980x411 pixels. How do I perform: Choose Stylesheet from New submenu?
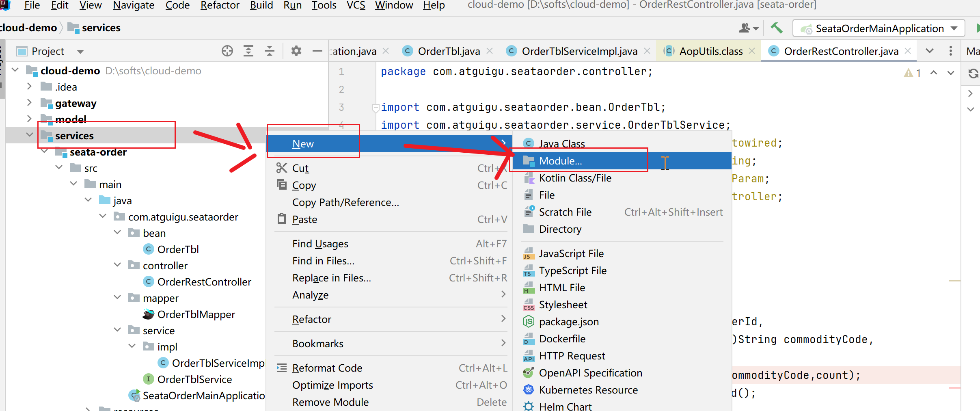pyautogui.click(x=622, y=305)
